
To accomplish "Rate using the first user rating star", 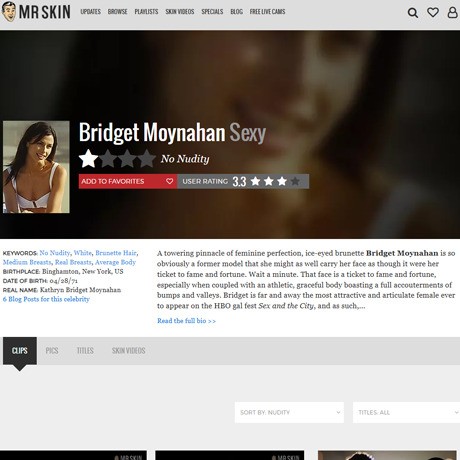I will coord(255,181).
